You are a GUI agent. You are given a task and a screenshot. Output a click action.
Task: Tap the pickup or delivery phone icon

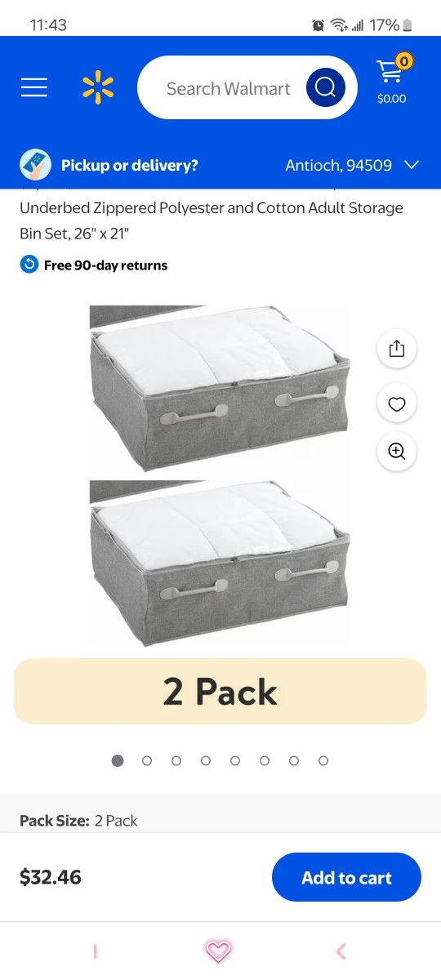[x=35, y=165]
